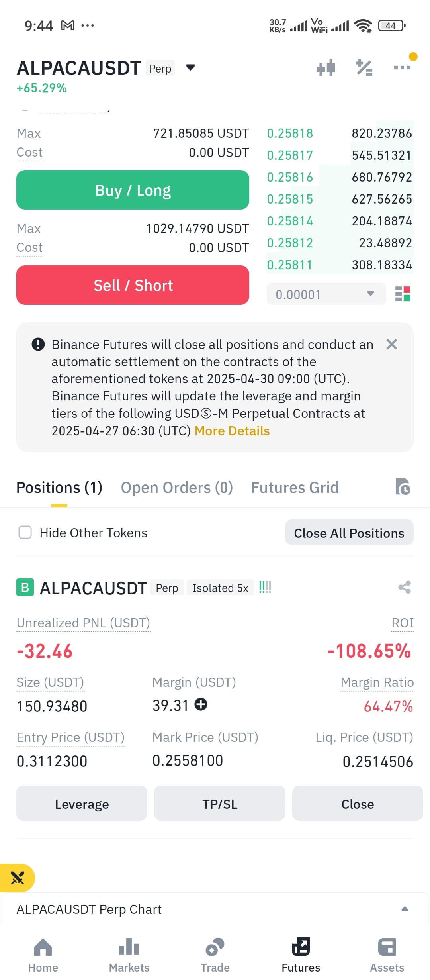This screenshot has width=430, height=980.
Task: Open the position history icon
Action: (403, 486)
